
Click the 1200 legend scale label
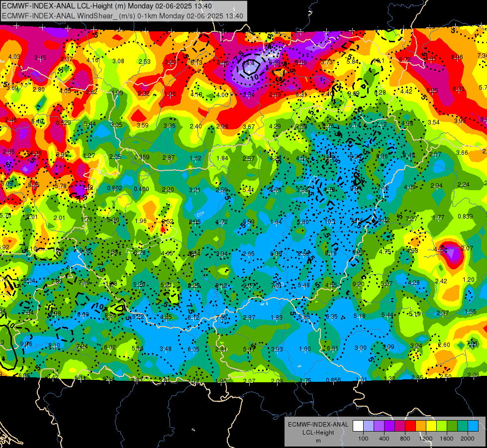[x=425, y=439]
